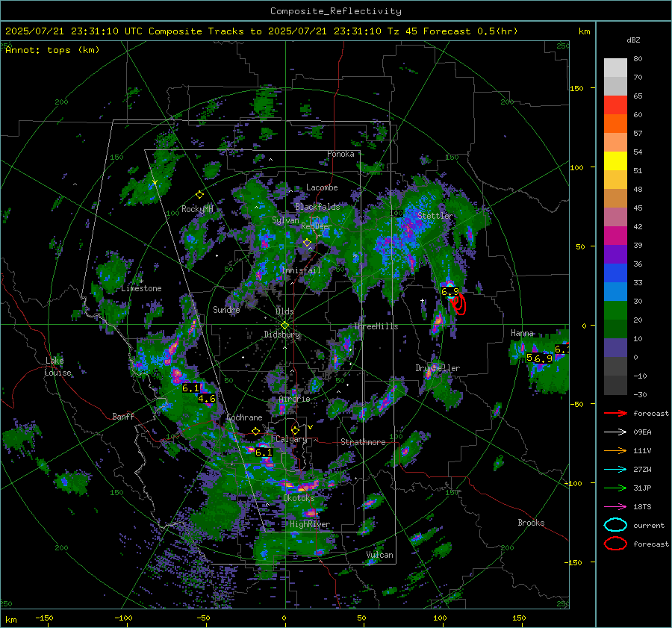This screenshot has height=628, width=672.
Task: Click the magenta swatch between 42 and 39 dBZ
Action: coord(615,236)
